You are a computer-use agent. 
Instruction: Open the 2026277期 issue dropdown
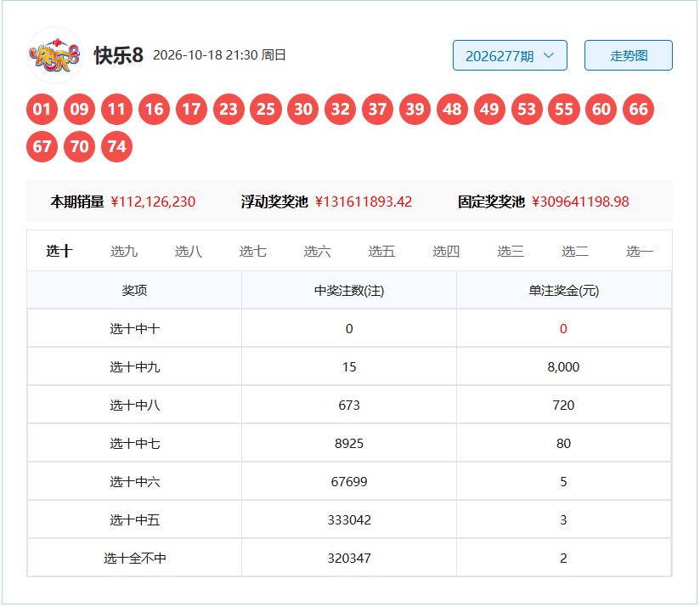510,55
